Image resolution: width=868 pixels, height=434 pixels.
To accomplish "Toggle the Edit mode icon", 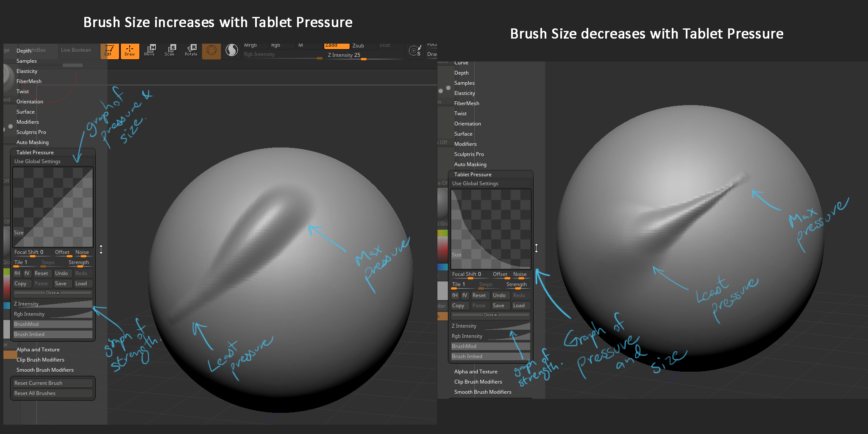I will pos(109,51).
